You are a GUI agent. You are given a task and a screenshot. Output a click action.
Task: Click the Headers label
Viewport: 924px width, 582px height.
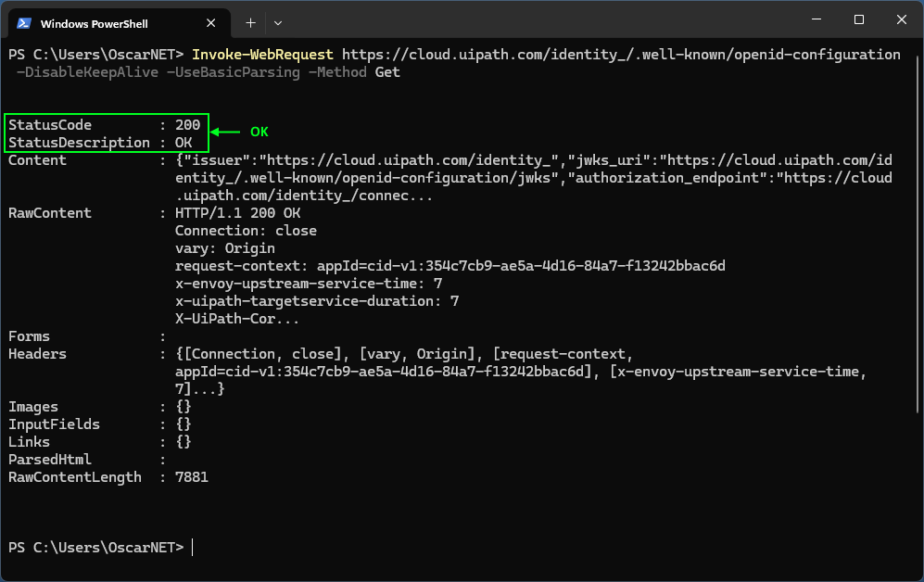click(x=37, y=354)
